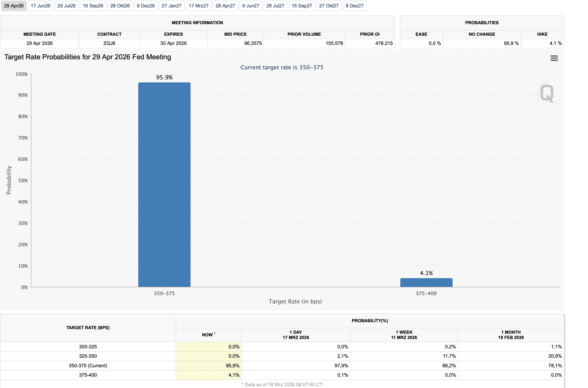Select the 9 Dez26 meeting tab
Viewport: 588px width, 388px height.
(146, 6)
